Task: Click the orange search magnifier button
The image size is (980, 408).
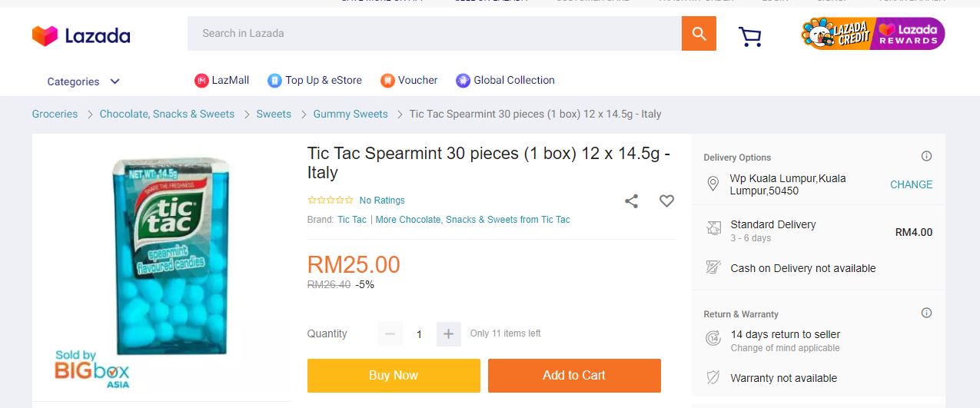Action: (x=698, y=34)
